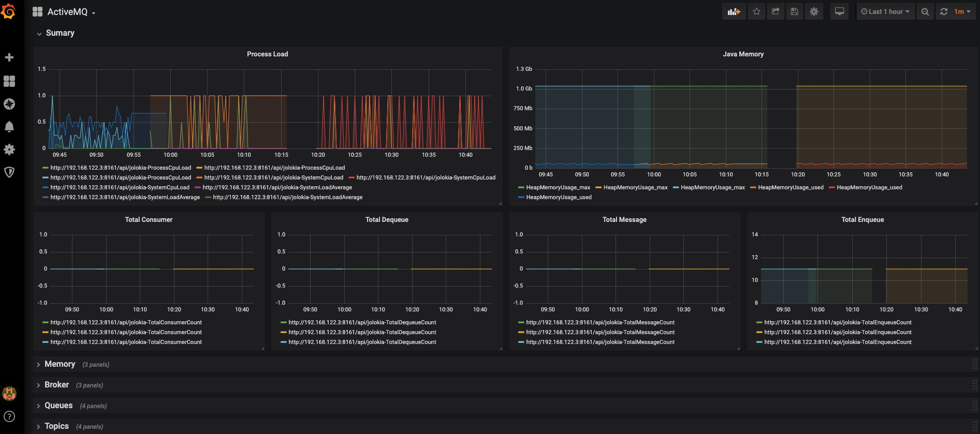Click the zoom out time range button
The width and height of the screenshot is (980, 434).
pyautogui.click(x=925, y=12)
